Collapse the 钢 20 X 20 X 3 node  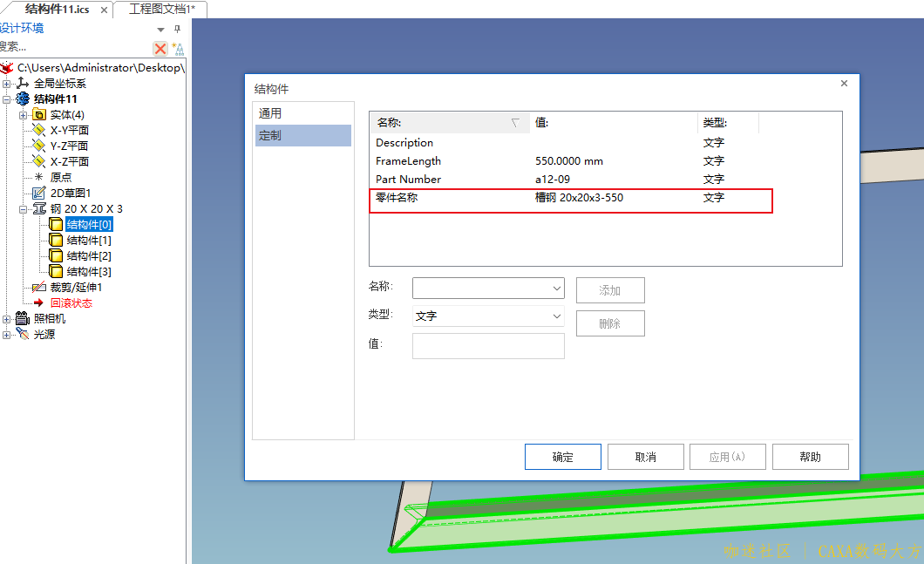point(23,208)
